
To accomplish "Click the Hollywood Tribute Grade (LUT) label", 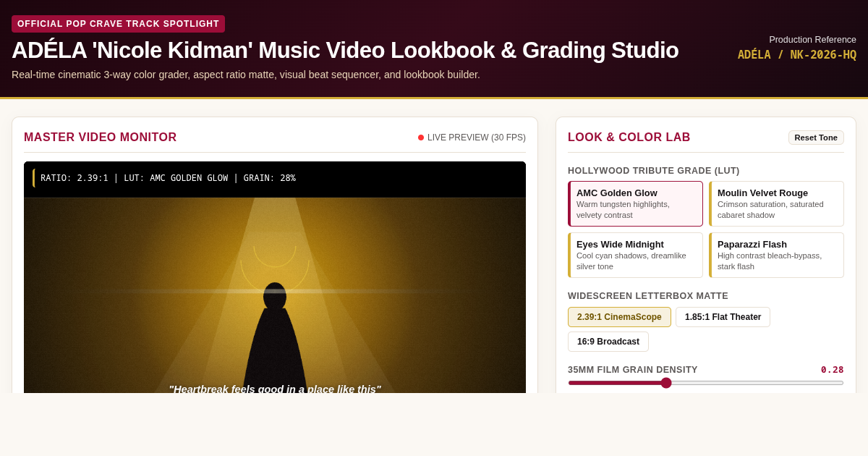I will [653, 171].
